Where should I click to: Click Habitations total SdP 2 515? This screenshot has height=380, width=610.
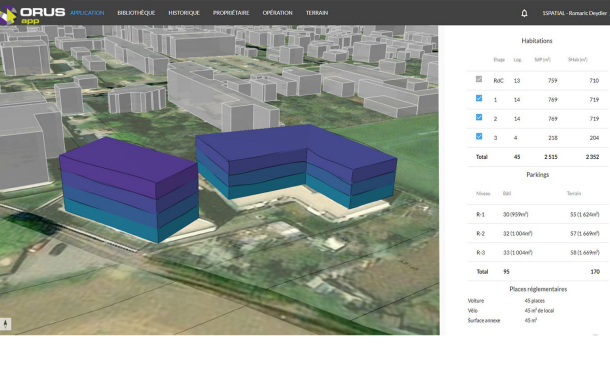click(550, 157)
